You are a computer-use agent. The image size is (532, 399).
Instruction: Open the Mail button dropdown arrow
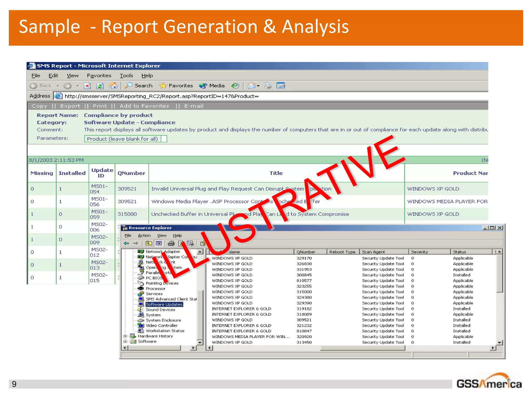(x=258, y=86)
